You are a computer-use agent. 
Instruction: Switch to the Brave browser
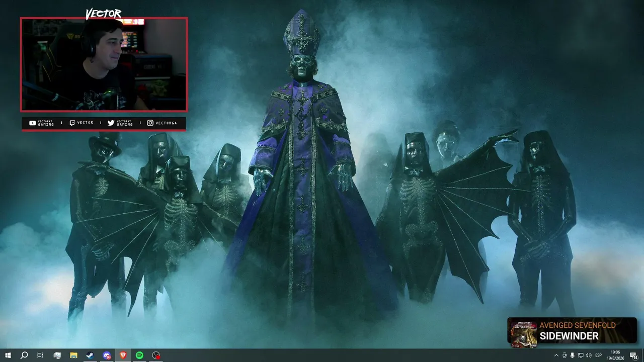click(x=123, y=355)
